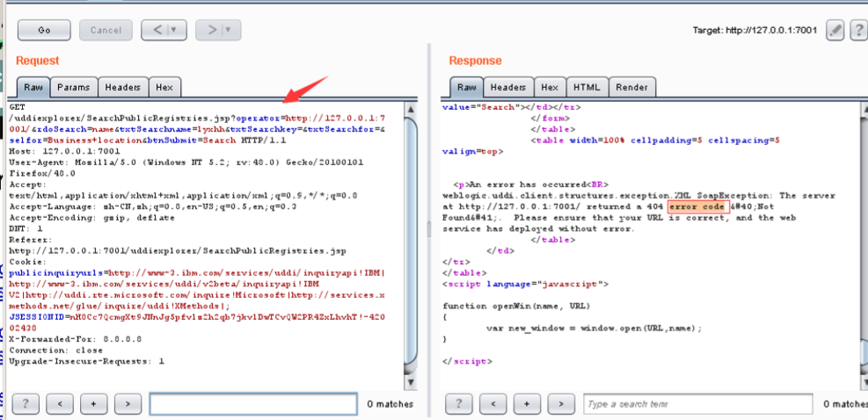The width and height of the screenshot is (868, 420).
Task: Click the highlighted 'error code' text in response
Action: pos(696,206)
